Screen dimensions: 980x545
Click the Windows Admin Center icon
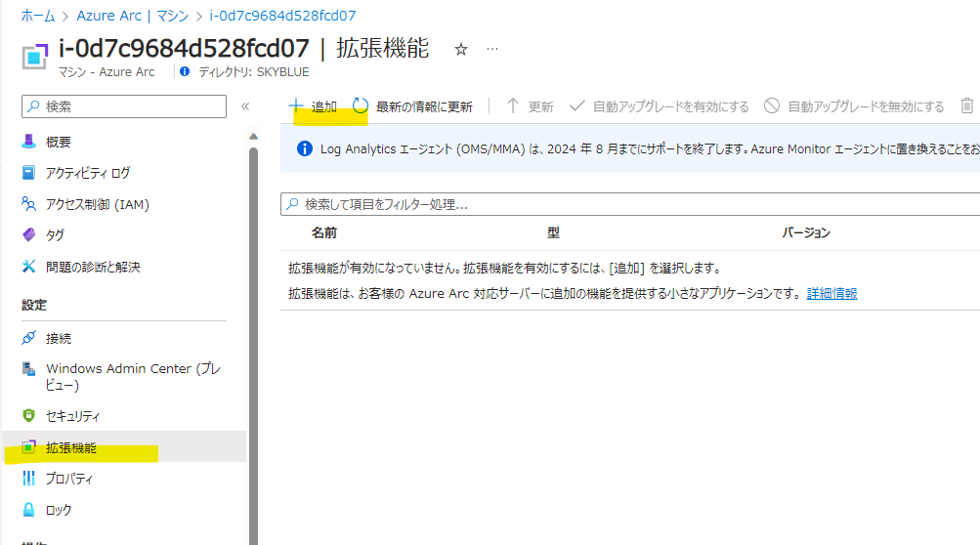28,369
